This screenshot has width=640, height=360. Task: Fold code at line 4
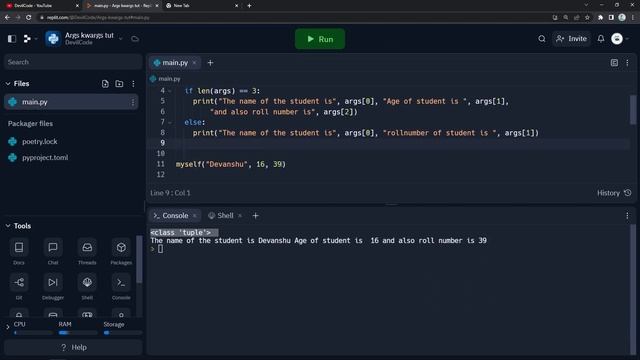tap(170, 91)
